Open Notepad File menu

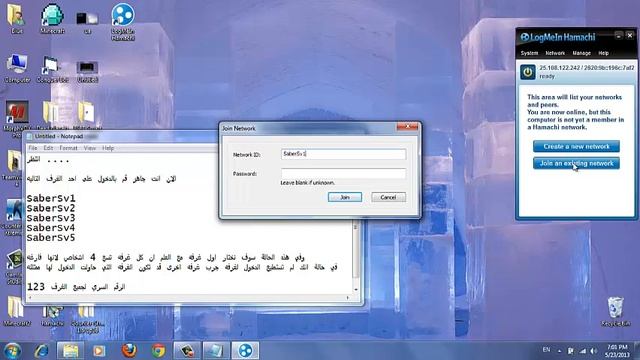click(33, 148)
